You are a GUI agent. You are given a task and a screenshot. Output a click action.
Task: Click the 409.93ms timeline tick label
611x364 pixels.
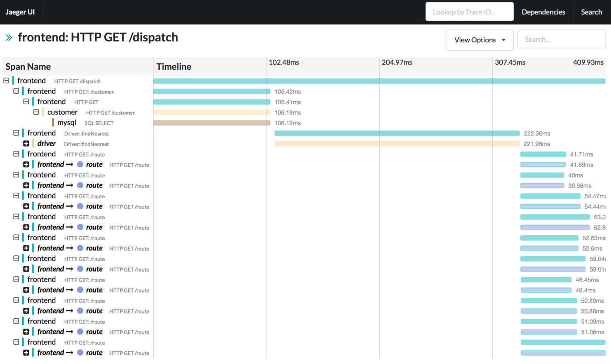tap(588, 63)
